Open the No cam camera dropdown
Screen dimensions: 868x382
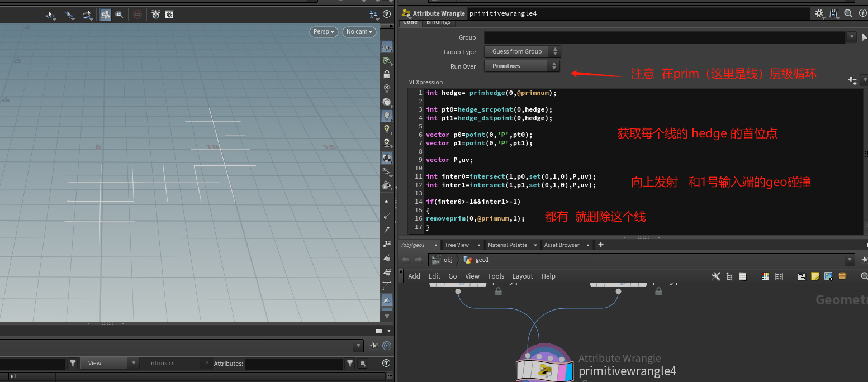click(359, 32)
